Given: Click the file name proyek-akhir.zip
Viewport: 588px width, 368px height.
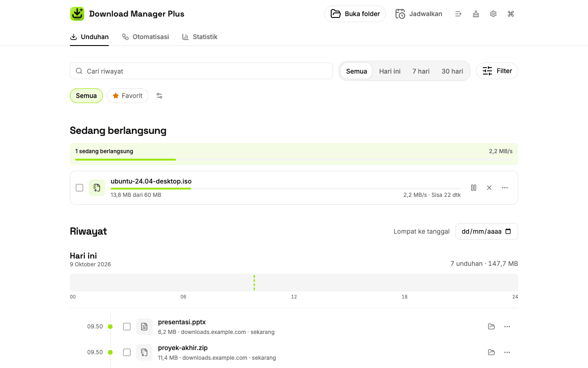Looking at the screenshot, I should click(183, 348).
